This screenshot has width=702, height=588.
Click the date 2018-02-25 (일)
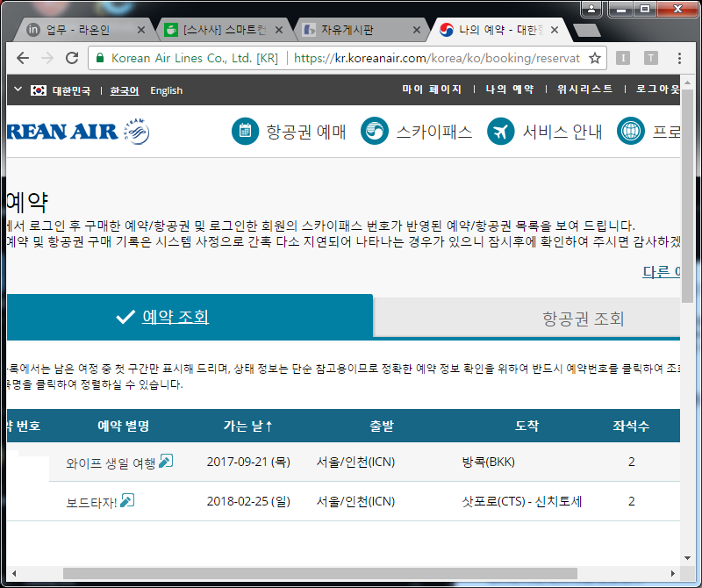(x=248, y=501)
